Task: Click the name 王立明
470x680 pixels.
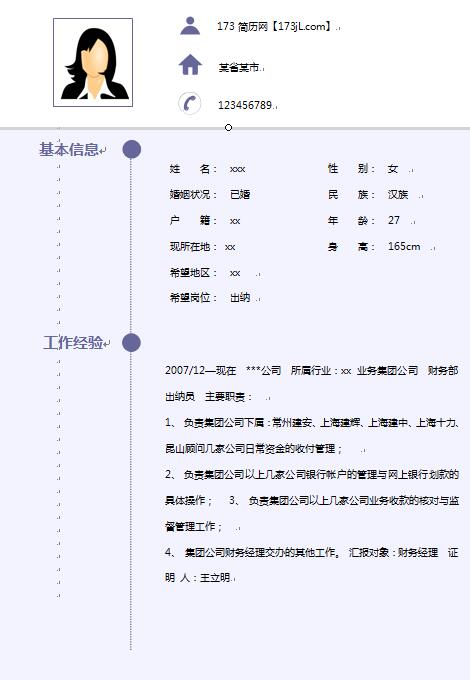Action: coord(215,578)
